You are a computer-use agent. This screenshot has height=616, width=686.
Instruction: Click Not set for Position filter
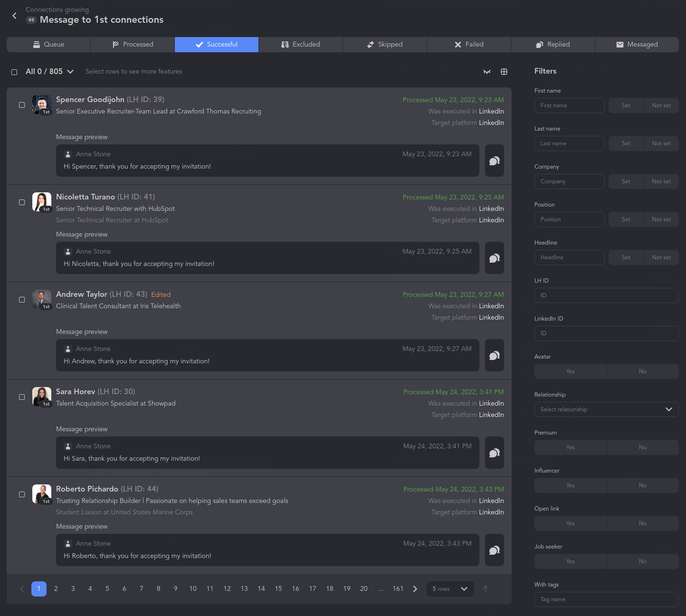pos(661,219)
